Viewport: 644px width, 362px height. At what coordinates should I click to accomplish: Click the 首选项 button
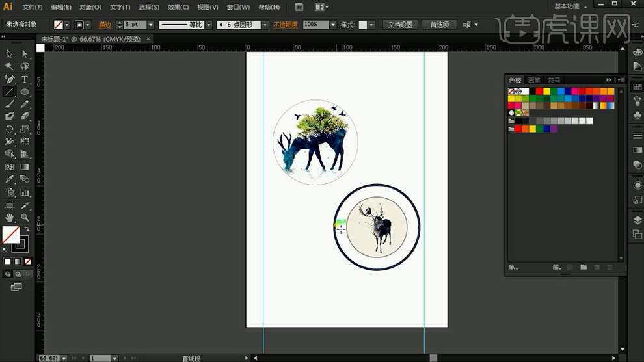(x=439, y=25)
